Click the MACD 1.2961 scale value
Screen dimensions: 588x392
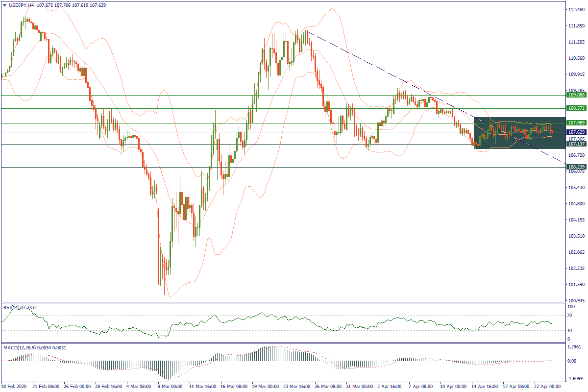pos(574,346)
